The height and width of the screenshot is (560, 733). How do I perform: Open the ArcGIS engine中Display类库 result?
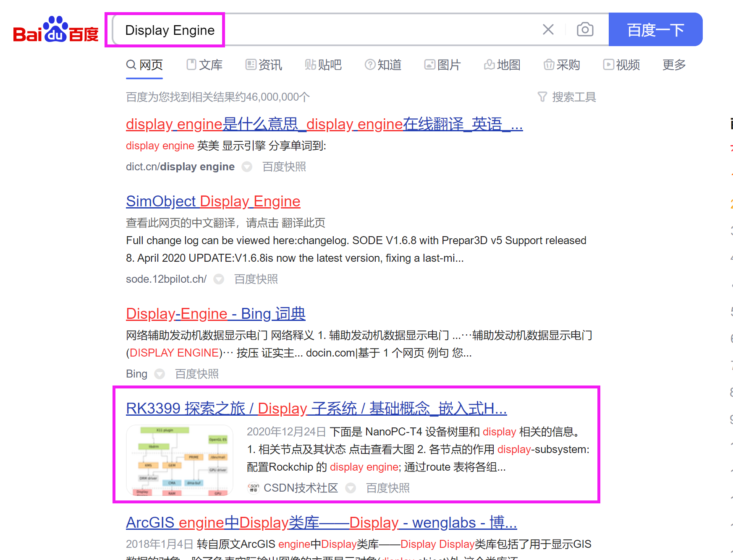(322, 523)
